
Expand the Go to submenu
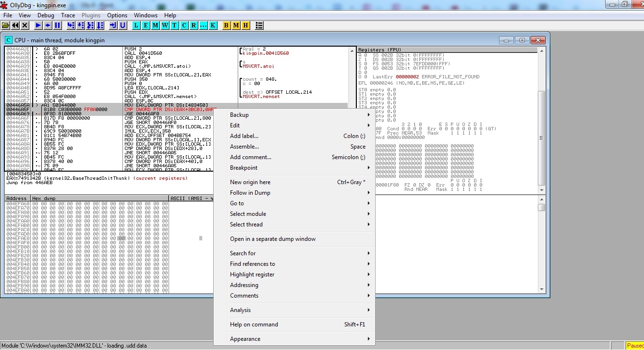pyautogui.click(x=294, y=203)
